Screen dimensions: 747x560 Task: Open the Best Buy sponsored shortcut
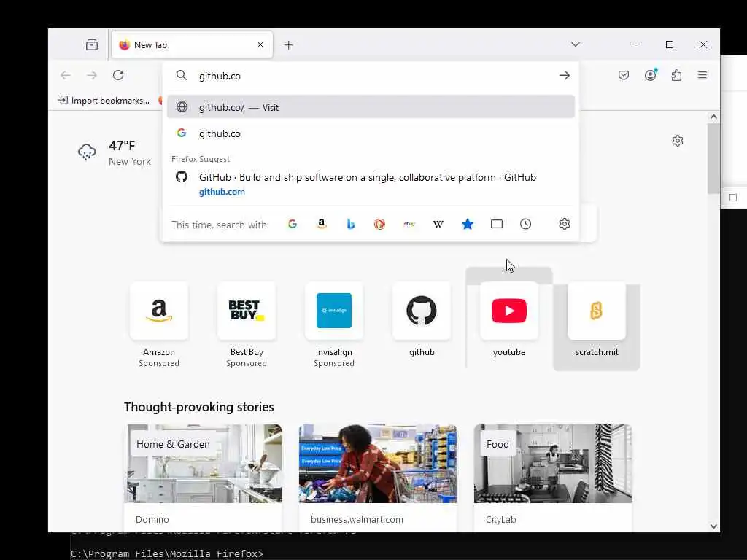coord(247,325)
